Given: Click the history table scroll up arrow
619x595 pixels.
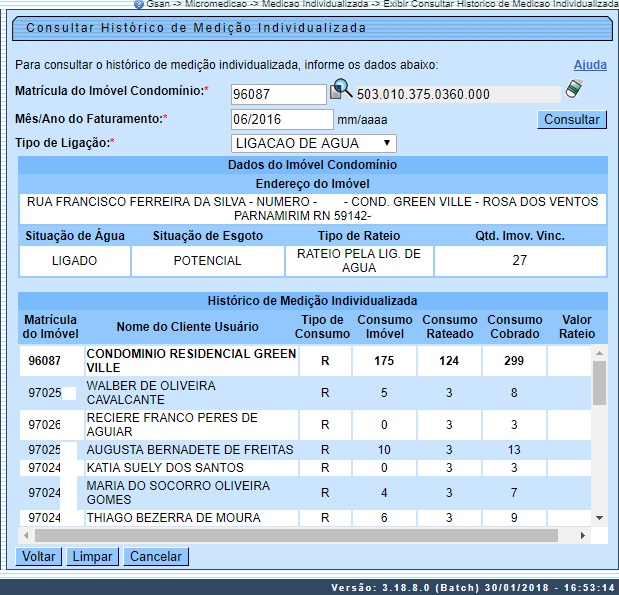Looking at the screenshot, I should tap(599, 352).
